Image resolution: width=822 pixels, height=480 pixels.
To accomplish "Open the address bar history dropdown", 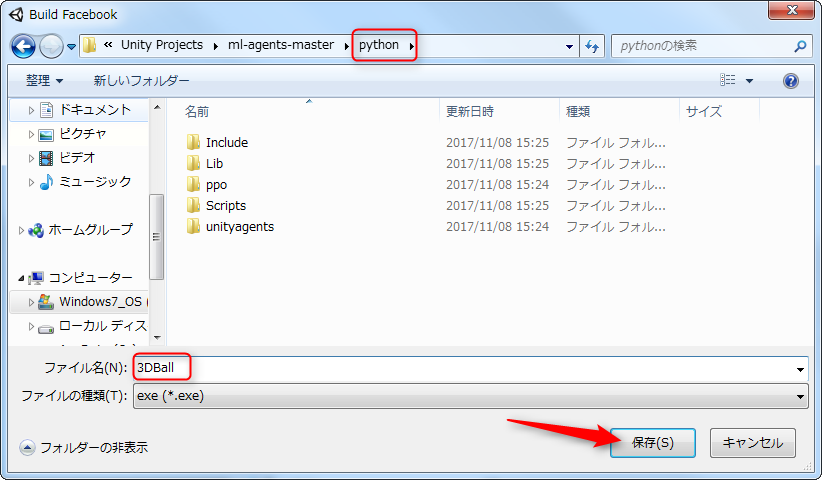I will pos(569,47).
